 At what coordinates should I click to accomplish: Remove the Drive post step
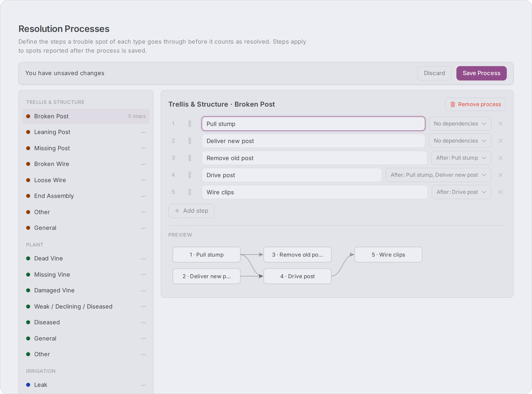pos(500,175)
